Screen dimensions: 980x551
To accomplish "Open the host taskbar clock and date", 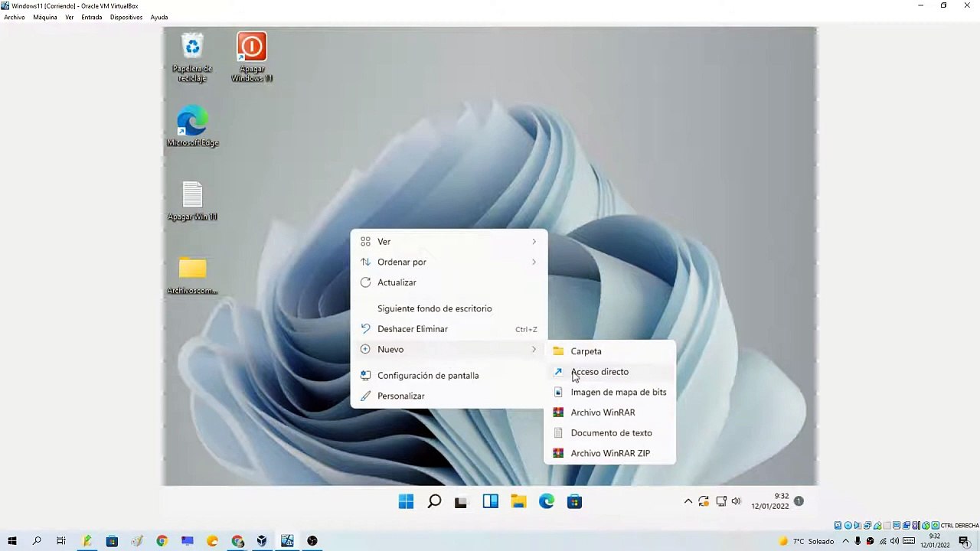I will 935,541.
